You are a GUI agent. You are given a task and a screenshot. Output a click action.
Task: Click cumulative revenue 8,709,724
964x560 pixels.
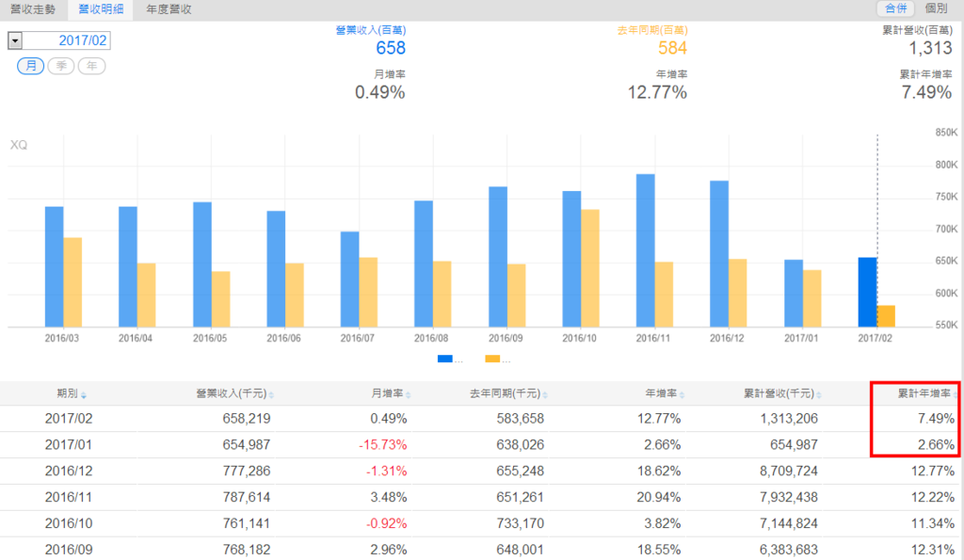click(x=789, y=471)
